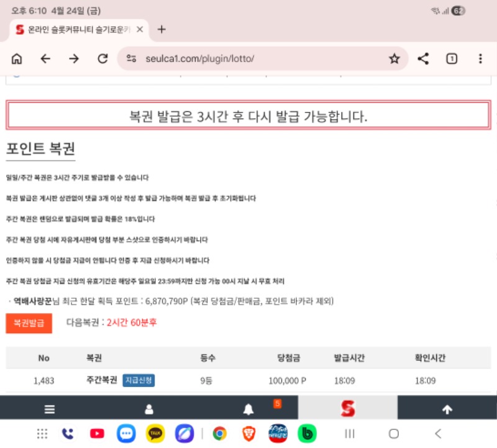Click the address bar URL field
The width and height of the screenshot is (497, 448).
click(248, 58)
